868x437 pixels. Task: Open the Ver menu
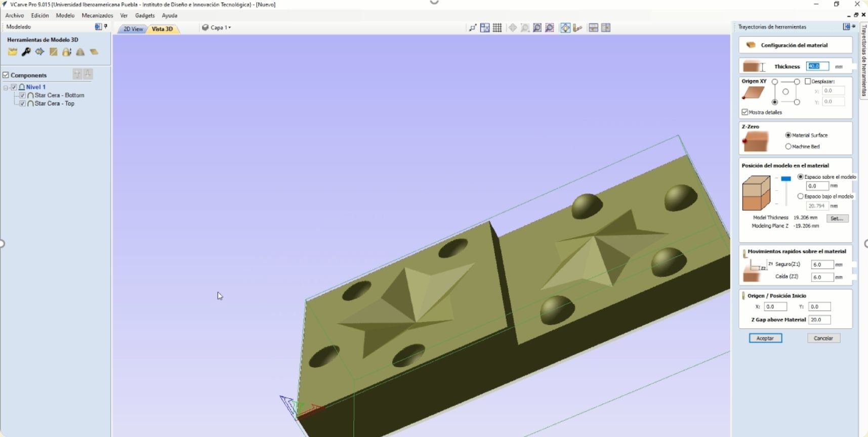[124, 15]
